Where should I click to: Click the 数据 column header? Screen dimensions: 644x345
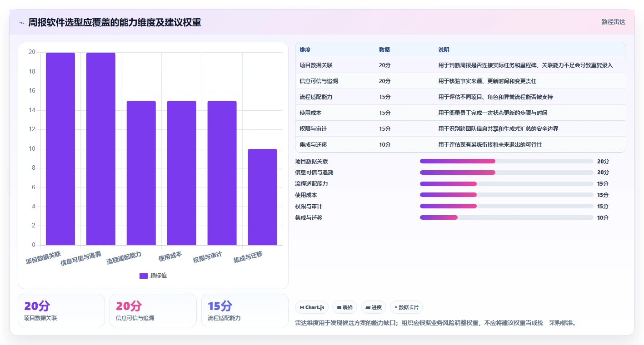pos(384,49)
